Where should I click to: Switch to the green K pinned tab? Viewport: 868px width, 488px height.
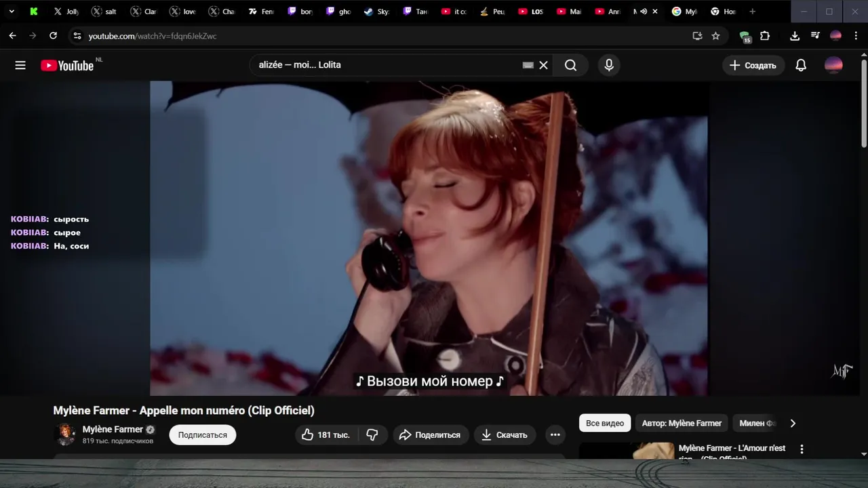[x=35, y=12]
